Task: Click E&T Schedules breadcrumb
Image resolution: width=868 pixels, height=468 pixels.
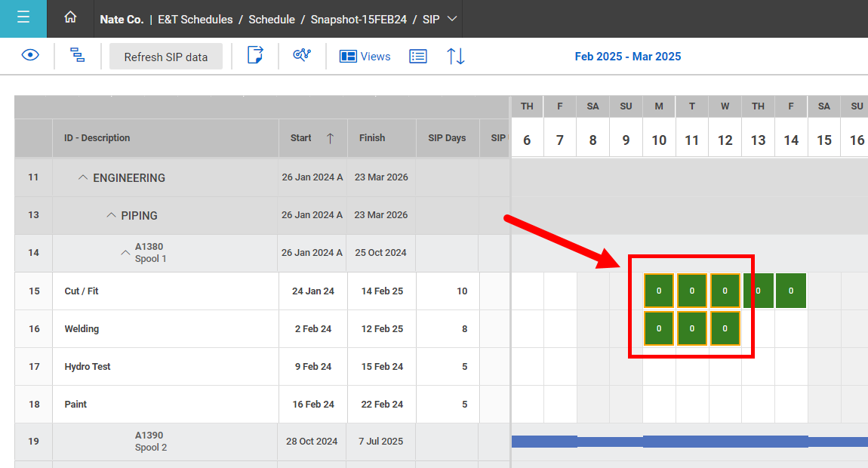Action: coord(195,20)
